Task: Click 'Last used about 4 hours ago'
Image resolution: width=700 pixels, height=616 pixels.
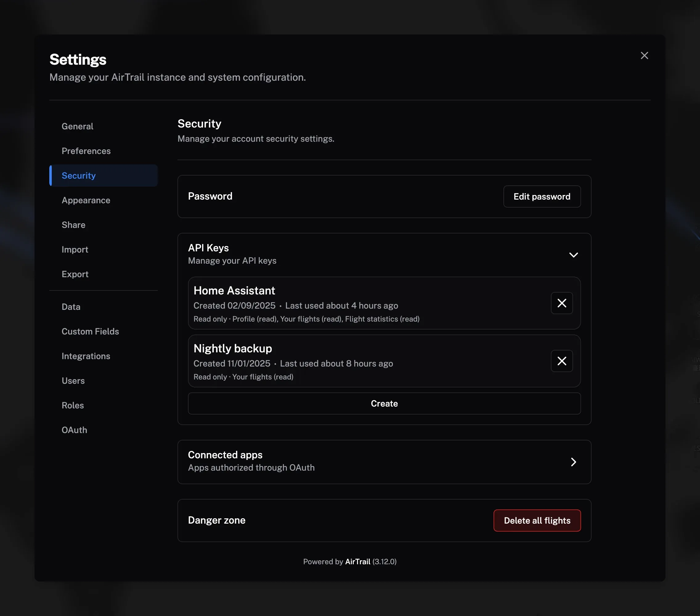Action: (341, 306)
